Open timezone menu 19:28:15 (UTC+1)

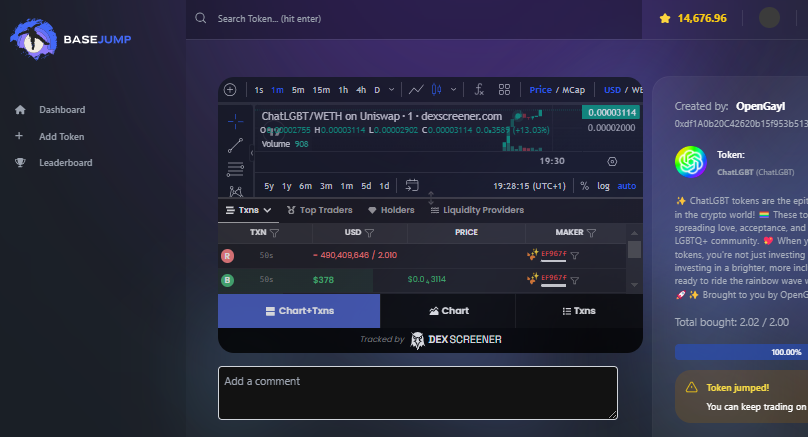click(x=529, y=186)
